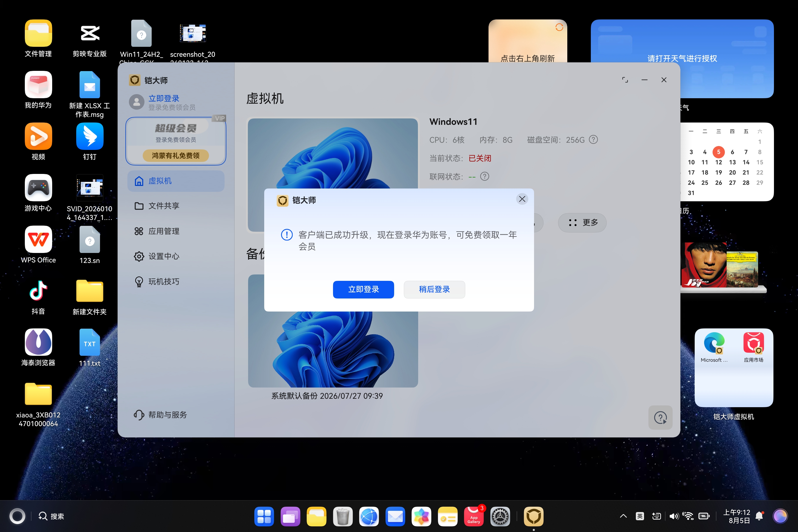Click the help icon beside 磁盘空间 256G
Image resolution: width=798 pixels, height=532 pixels.
pyautogui.click(x=593, y=139)
